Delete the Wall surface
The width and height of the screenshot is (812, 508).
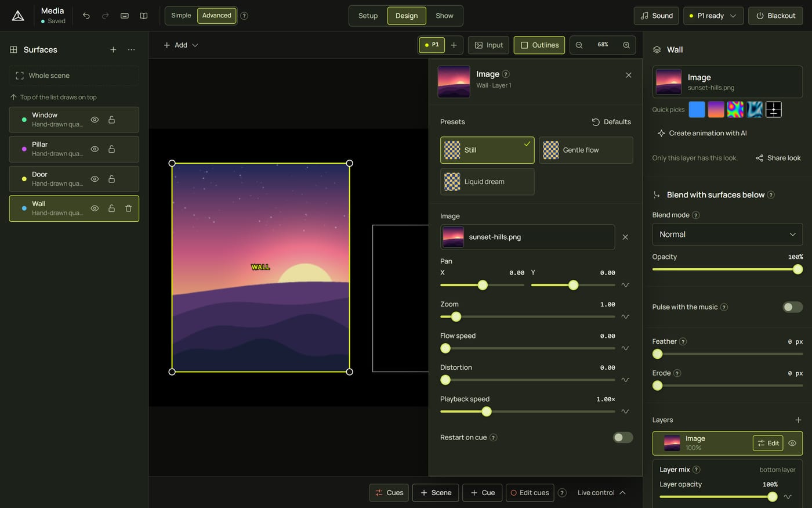tap(129, 208)
